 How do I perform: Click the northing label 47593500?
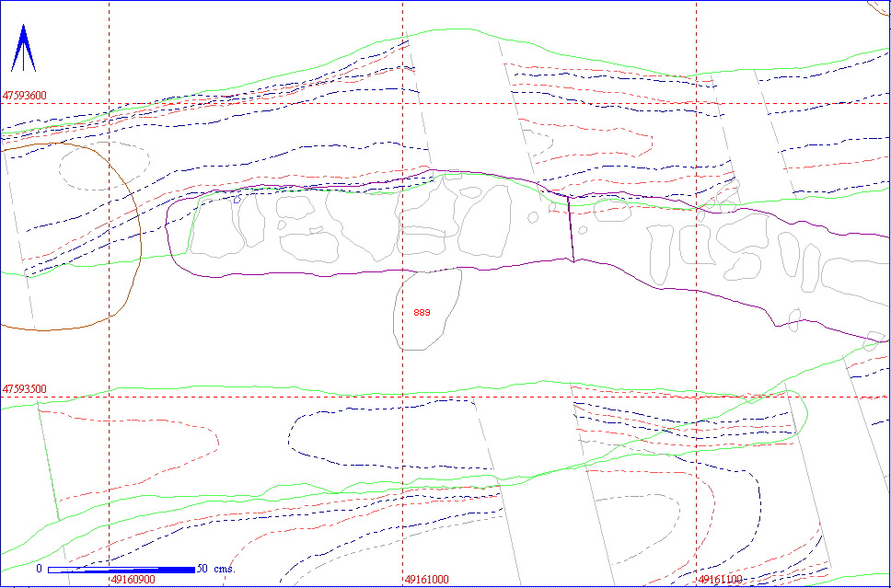tap(25, 389)
